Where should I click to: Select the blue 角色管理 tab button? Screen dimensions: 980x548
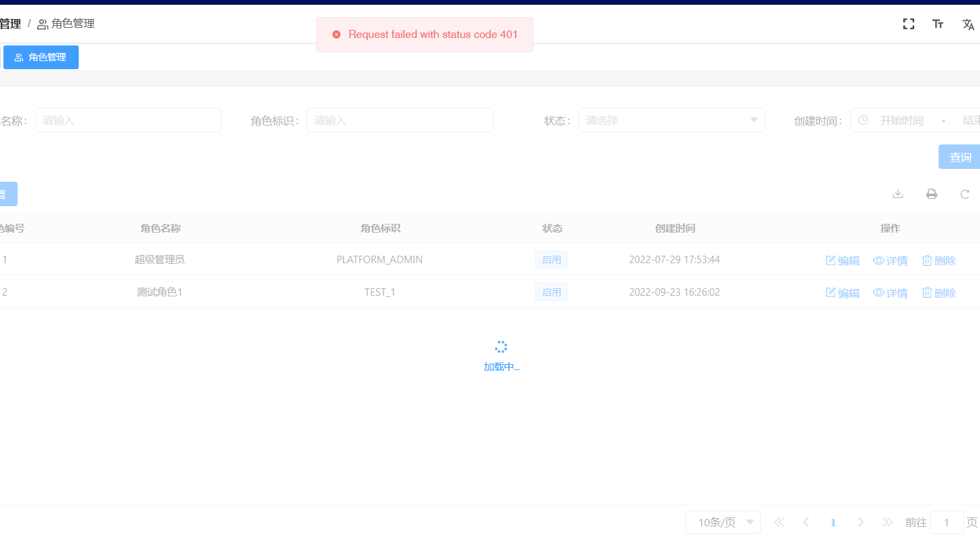41,57
